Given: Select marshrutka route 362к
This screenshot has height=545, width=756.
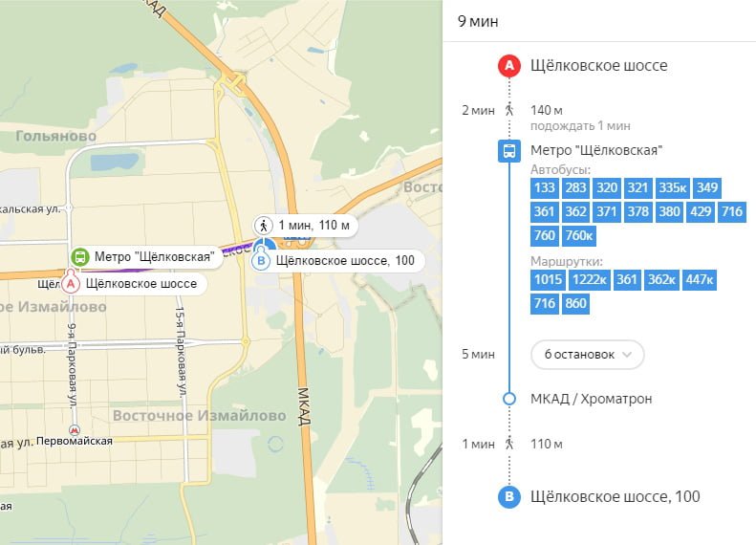Looking at the screenshot, I should pos(662,280).
